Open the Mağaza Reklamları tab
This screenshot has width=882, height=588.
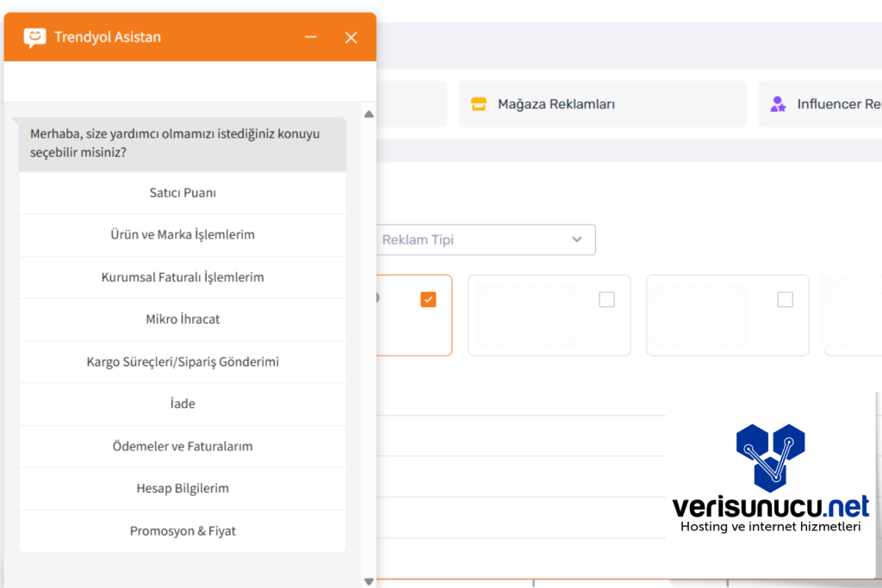tap(602, 104)
